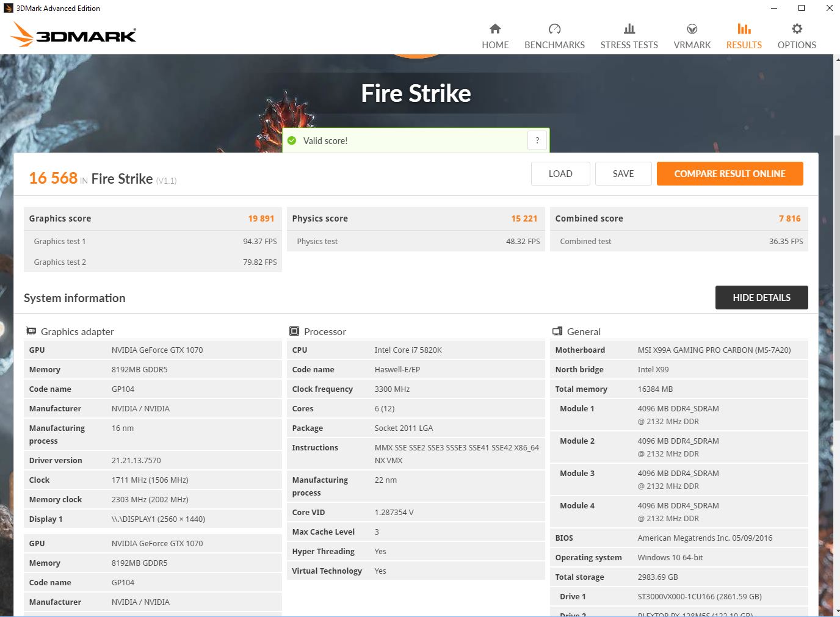Viewport: 840px width, 617px height.
Task: Click the American Megatrends BIOS value
Action: point(705,538)
